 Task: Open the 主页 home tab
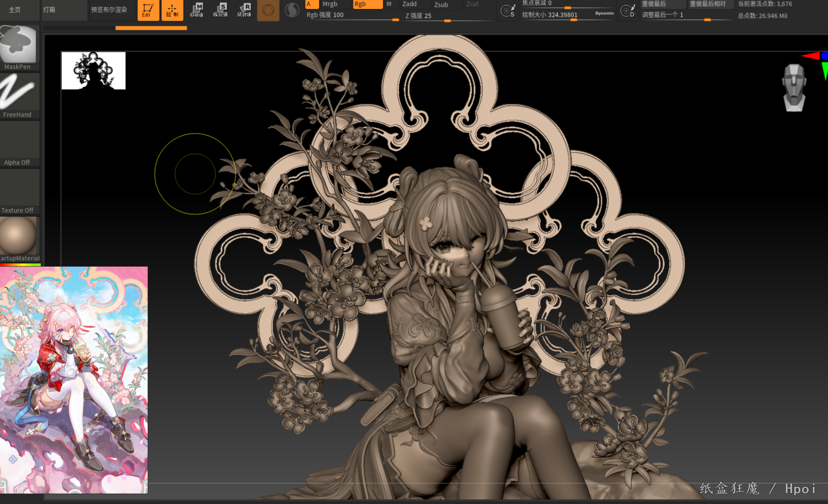click(x=15, y=10)
